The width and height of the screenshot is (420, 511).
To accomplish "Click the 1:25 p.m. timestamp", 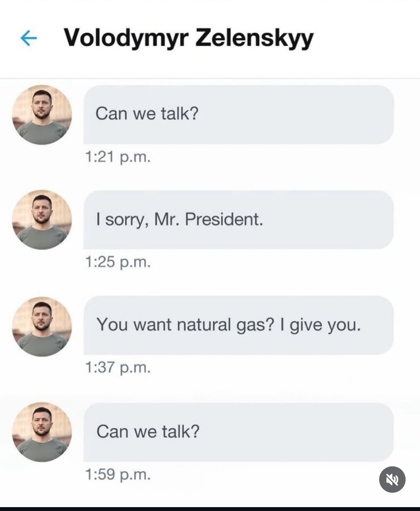I will pos(118,262).
